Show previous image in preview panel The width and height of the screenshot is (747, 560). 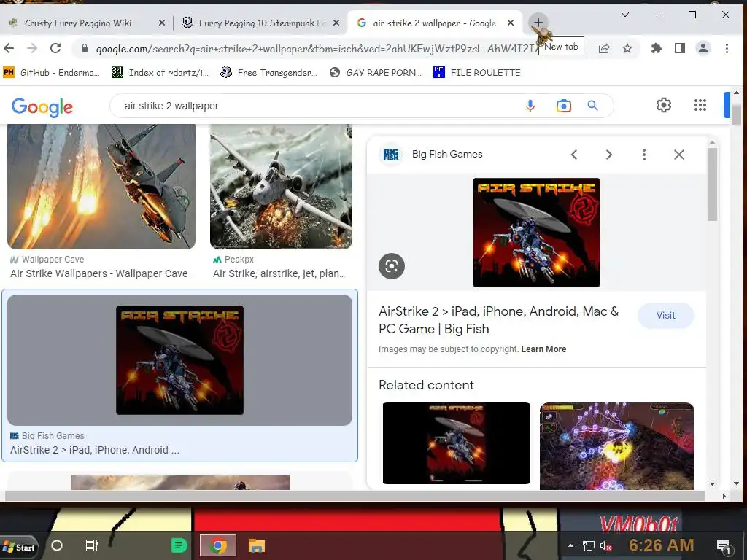tap(574, 155)
